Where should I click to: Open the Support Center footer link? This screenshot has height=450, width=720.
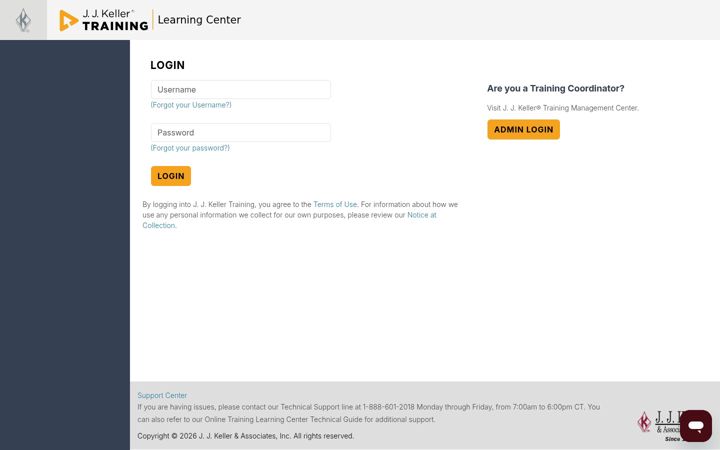(162, 395)
